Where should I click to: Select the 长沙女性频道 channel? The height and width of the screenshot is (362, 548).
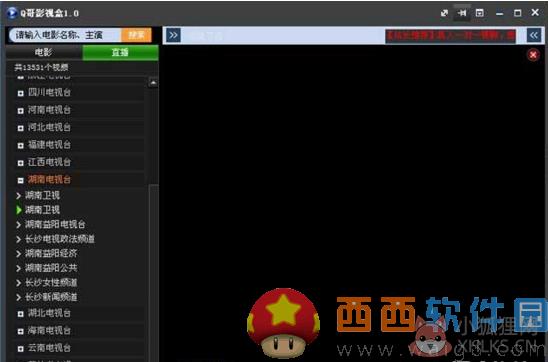(51, 282)
